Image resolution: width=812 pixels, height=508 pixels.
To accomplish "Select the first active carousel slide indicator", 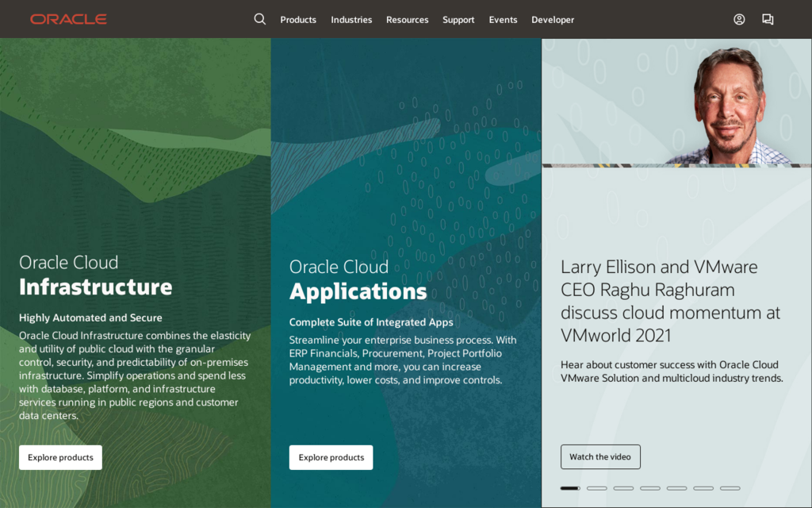I will (570, 488).
